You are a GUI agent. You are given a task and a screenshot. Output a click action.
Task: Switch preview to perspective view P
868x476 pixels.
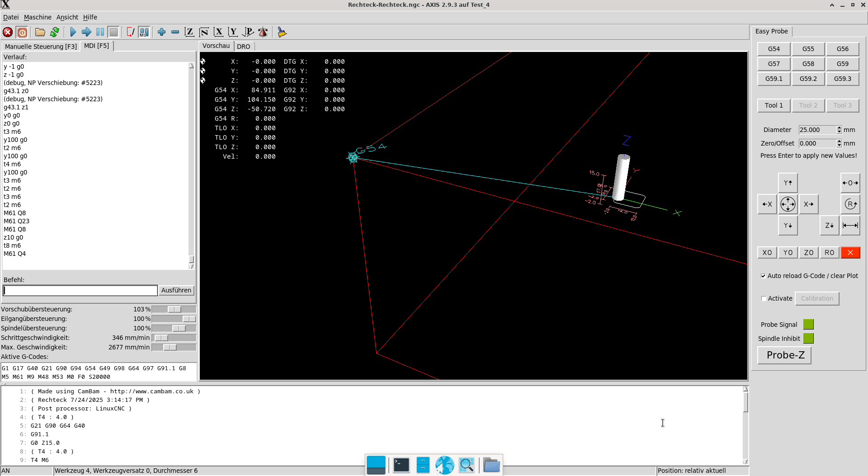point(248,32)
